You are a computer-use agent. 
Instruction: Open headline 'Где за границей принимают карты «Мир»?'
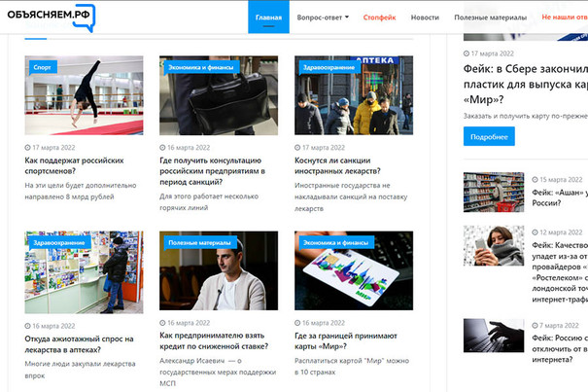coord(346,340)
